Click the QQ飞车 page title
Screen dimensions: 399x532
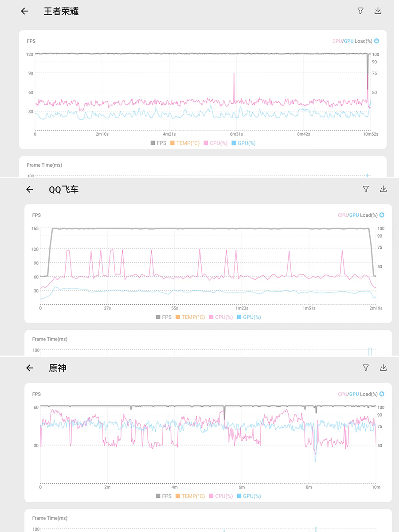[64, 189]
